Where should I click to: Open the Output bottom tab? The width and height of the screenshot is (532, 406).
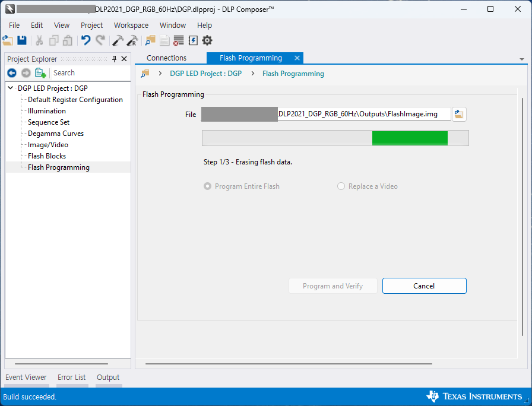pyautogui.click(x=108, y=378)
